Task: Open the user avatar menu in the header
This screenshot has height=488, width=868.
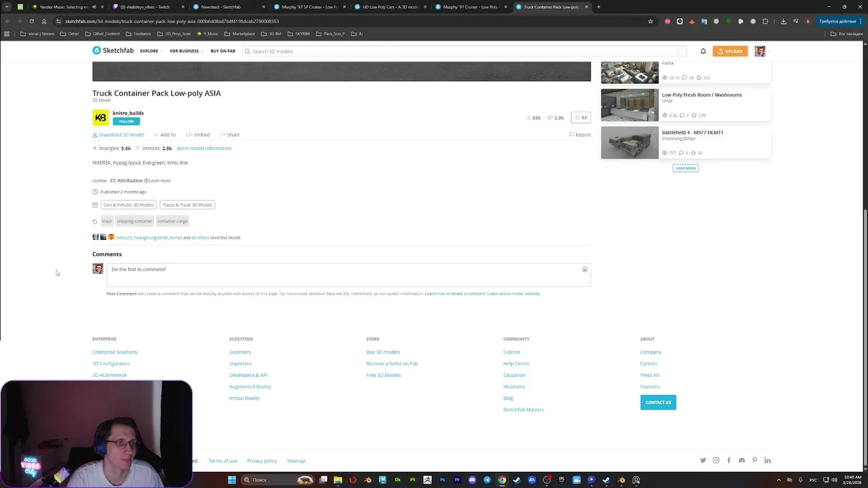Action: pos(760,52)
